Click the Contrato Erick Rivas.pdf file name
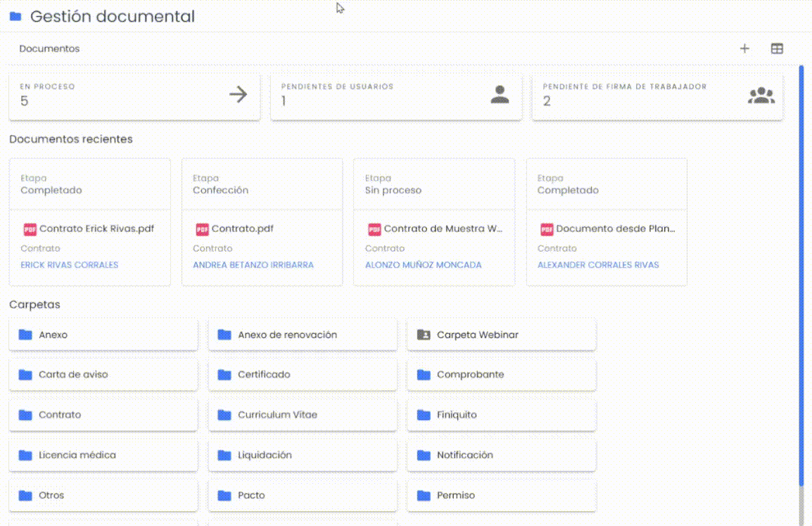This screenshot has width=812, height=526. [97, 229]
